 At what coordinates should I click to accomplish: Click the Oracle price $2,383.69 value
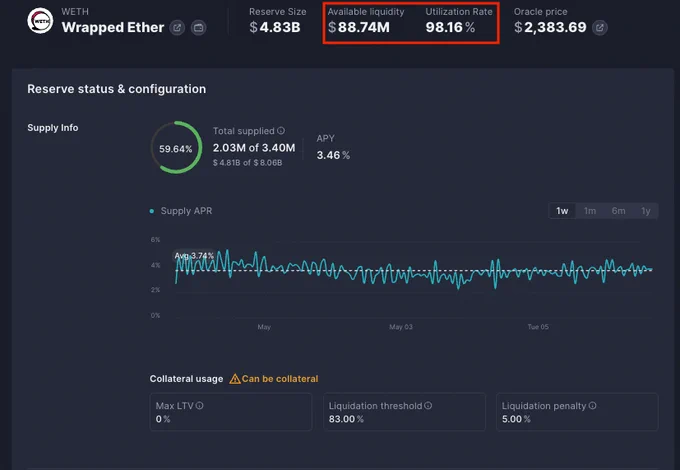550,27
